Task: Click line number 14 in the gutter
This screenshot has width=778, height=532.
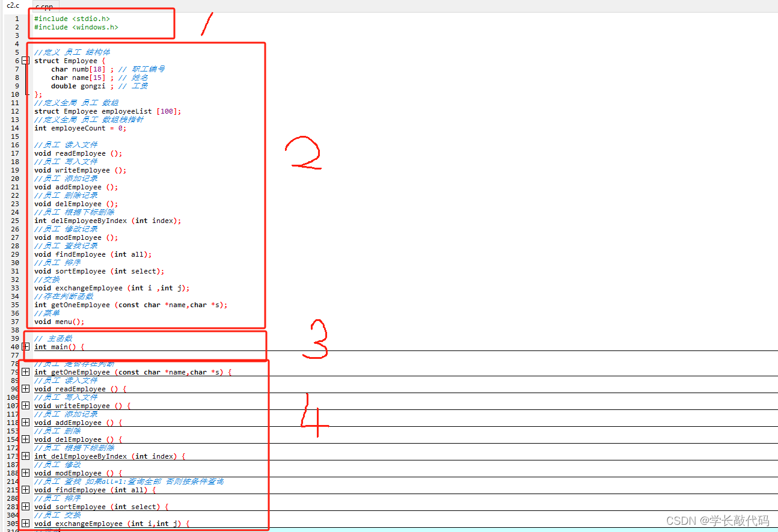Action: (x=16, y=128)
